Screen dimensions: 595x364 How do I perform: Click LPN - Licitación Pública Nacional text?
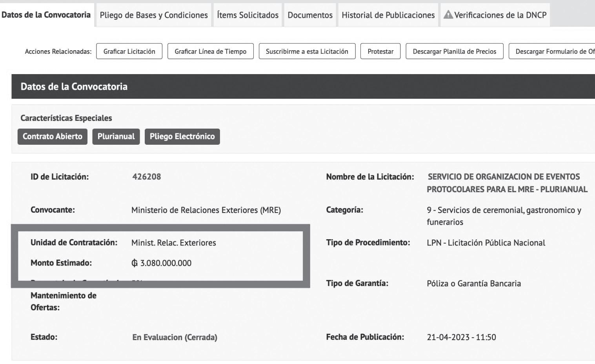[486, 242]
